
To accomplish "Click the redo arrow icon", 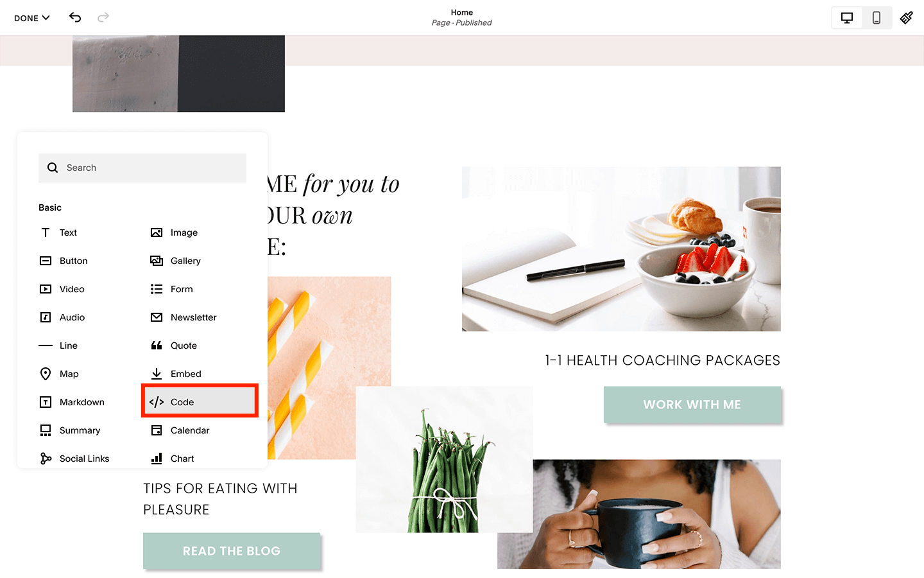I will pos(103,17).
